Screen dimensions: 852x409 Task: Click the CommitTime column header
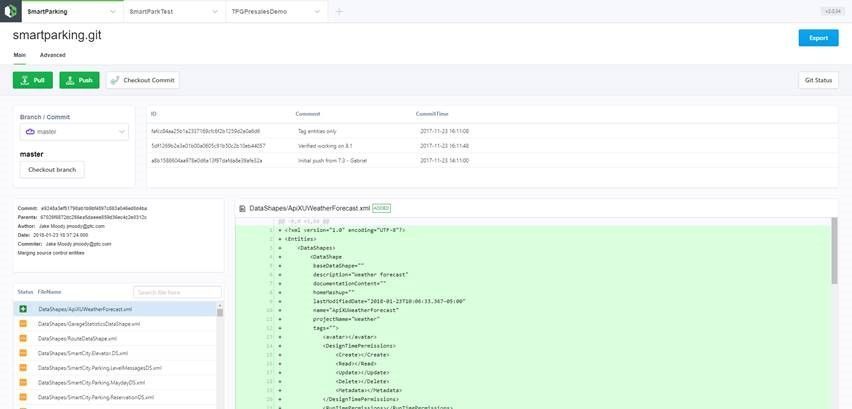[432, 114]
